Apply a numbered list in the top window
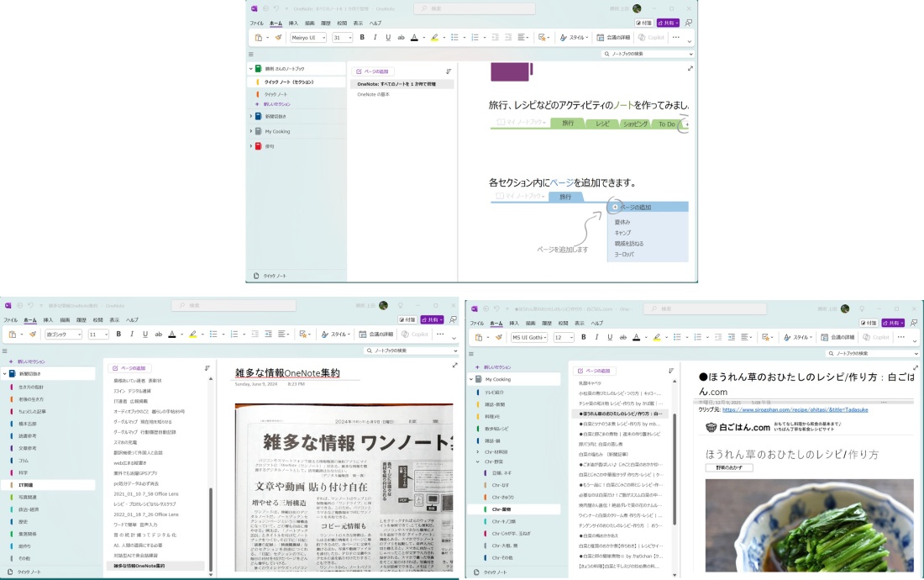The image size is (924, 580). pyautogui.click(x=475, y=38)
